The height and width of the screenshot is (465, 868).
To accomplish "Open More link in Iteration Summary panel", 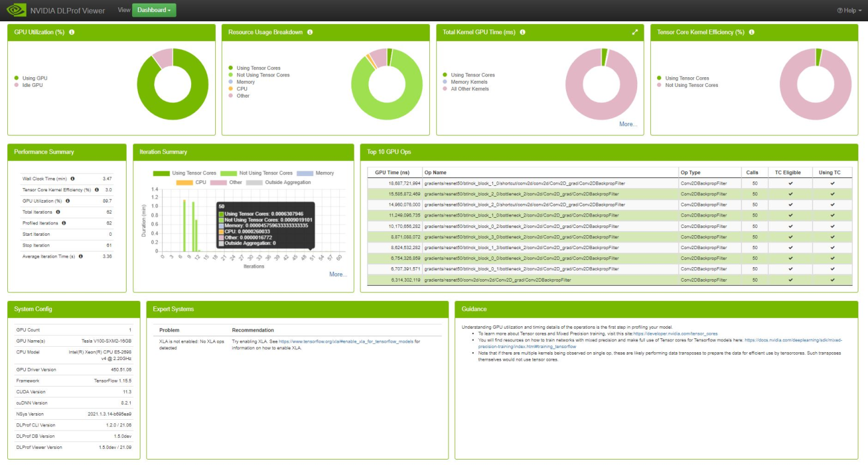I will (338, 274).
